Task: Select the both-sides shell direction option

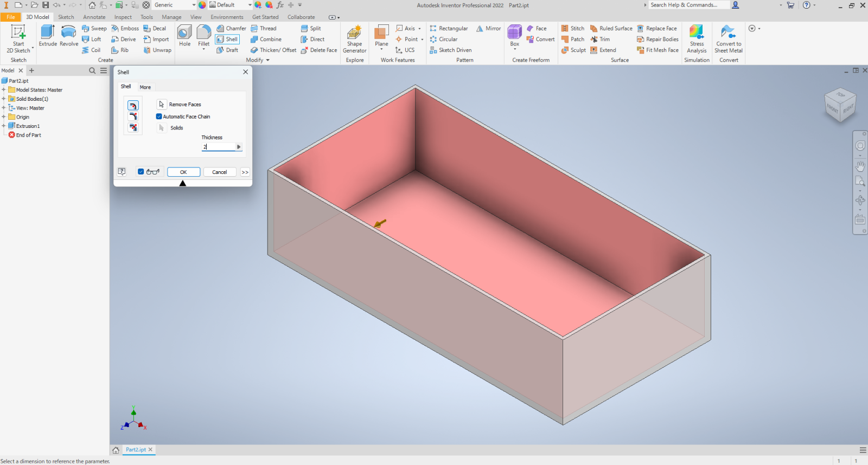Action: tap(133, 128)
